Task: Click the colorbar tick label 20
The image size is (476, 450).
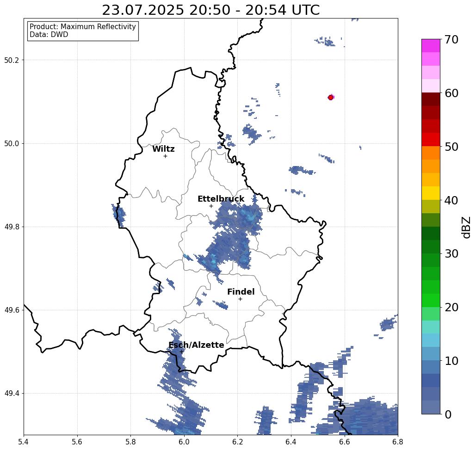Action: (x=451, y=307)
